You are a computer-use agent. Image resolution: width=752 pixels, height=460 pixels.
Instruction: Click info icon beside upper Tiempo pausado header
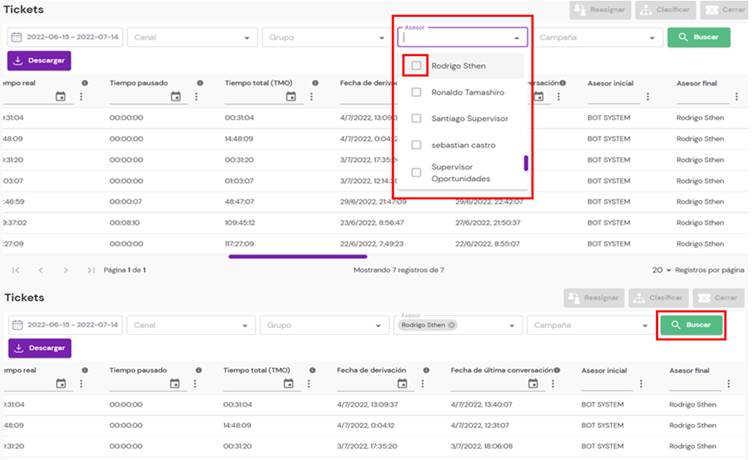[200, 83]
